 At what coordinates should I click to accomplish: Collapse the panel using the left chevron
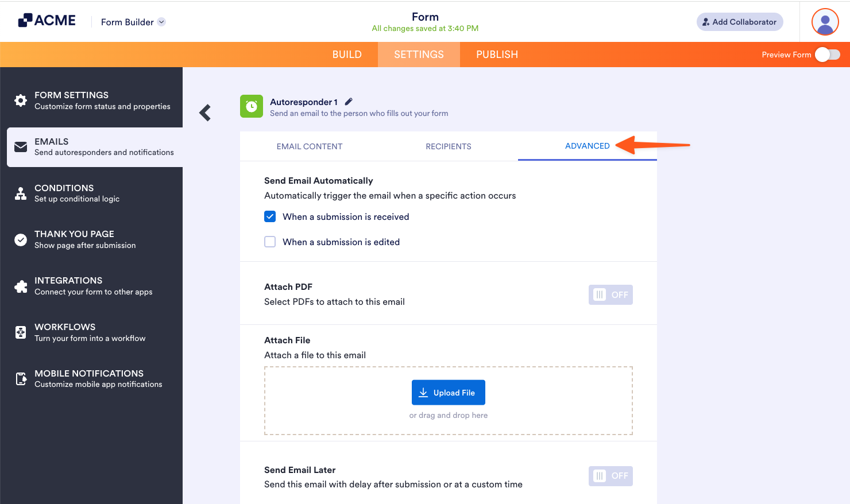point(205,113)
